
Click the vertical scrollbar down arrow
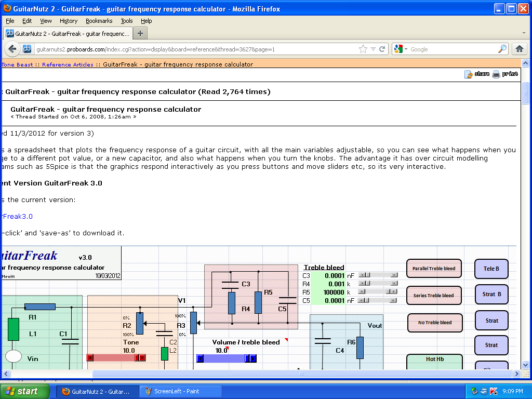pyautogui.click(x=525, y=365)
